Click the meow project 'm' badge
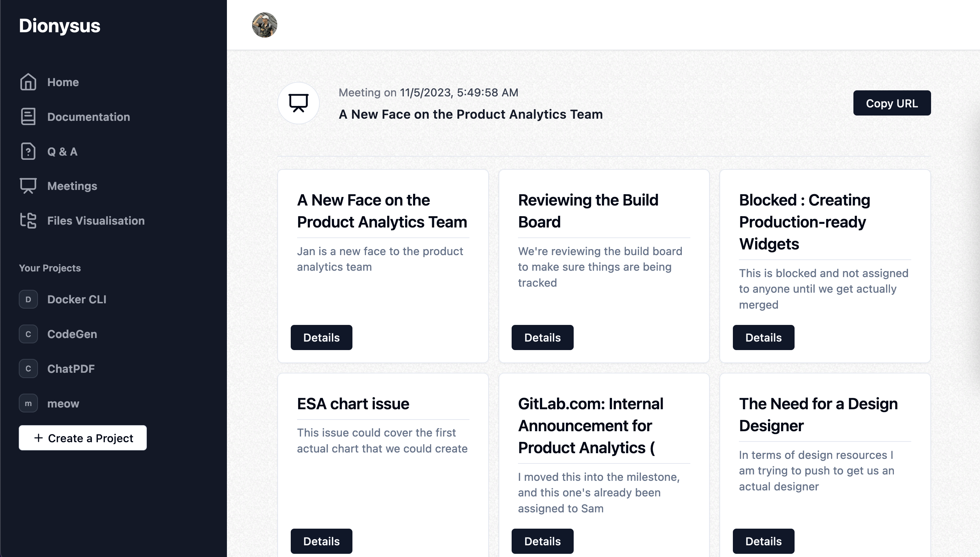Screen dimensions: 980x557 [x=28, y=403]
